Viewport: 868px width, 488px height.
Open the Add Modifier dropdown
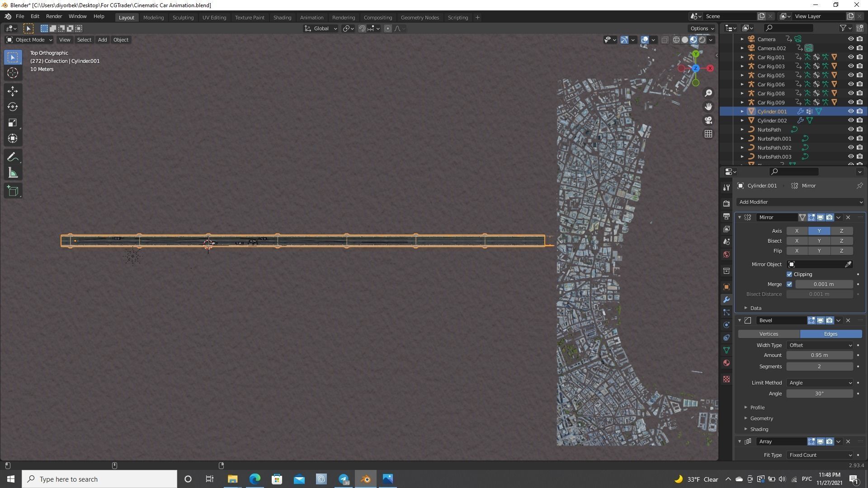pyautogui.click(x=800, y=202)
